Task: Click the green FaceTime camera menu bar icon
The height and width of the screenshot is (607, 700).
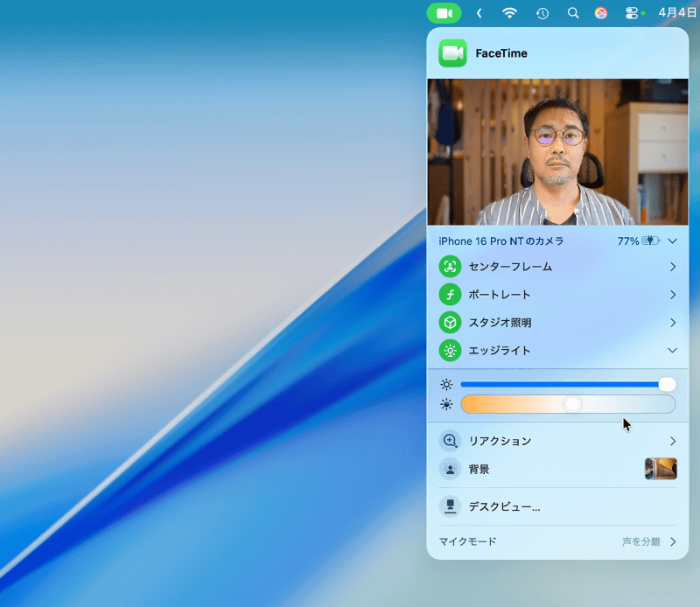Action: 444,13
